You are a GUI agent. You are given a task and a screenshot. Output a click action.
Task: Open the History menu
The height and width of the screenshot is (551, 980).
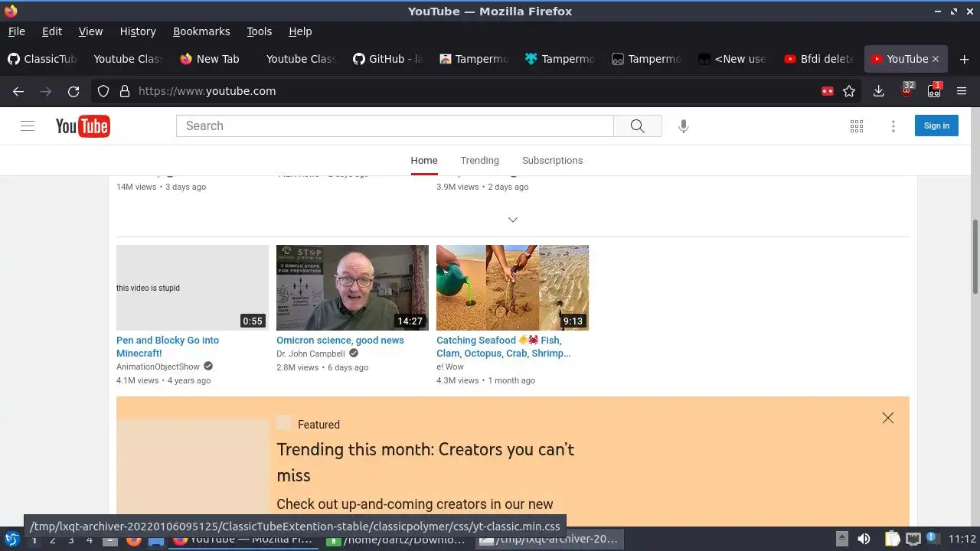pos(138,31)
